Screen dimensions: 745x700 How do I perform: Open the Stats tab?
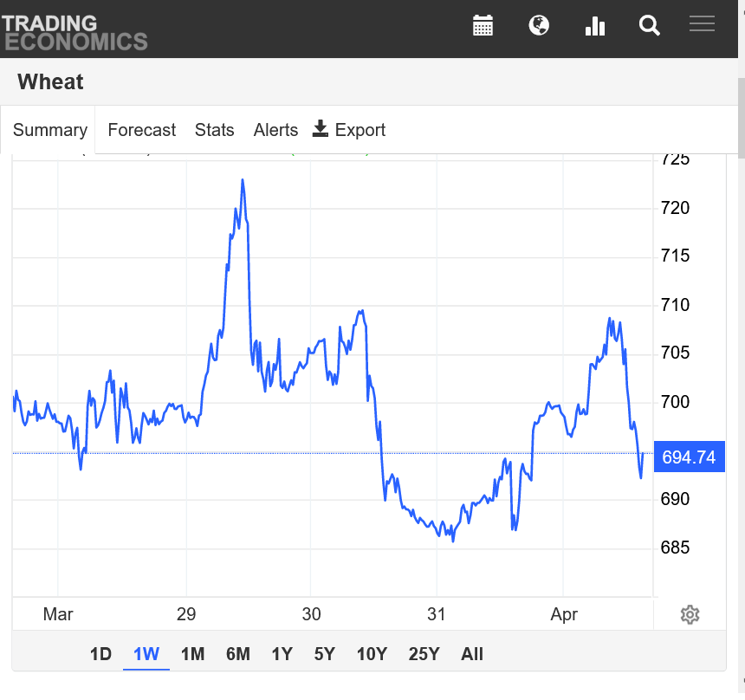point(214,130)
